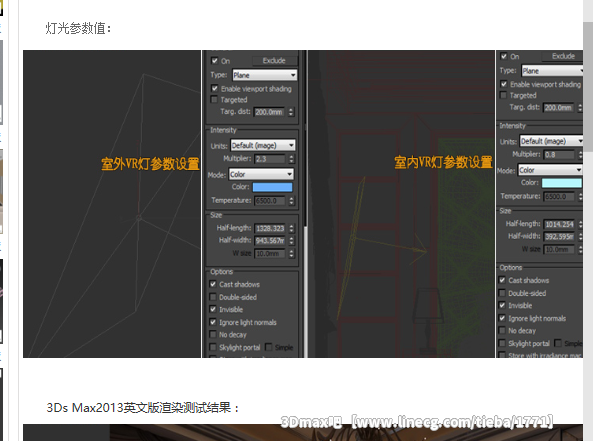Click the Half-length field showing 1014.254
Image resolution: width=593 pixels, height=441 pixels.
[559, 224]
